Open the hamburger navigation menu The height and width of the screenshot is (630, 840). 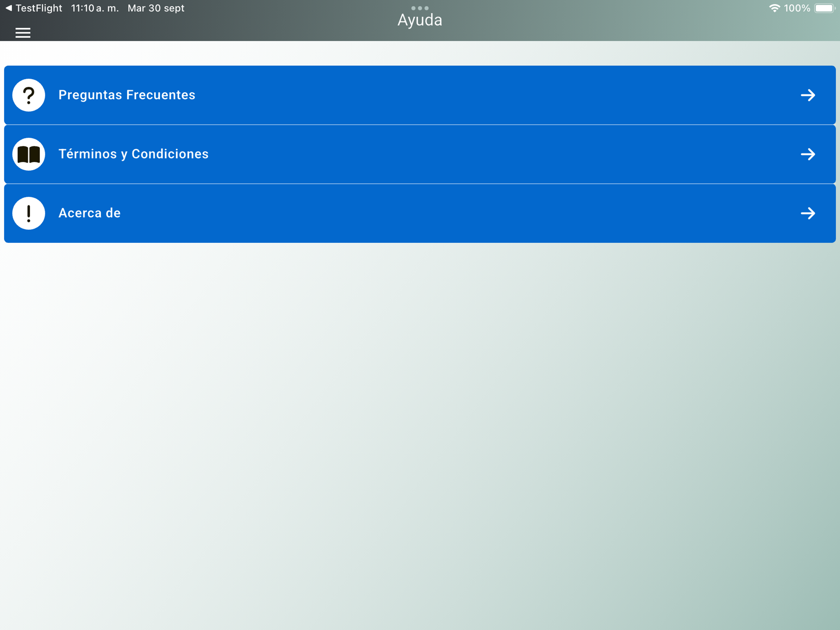click(23, 33)
